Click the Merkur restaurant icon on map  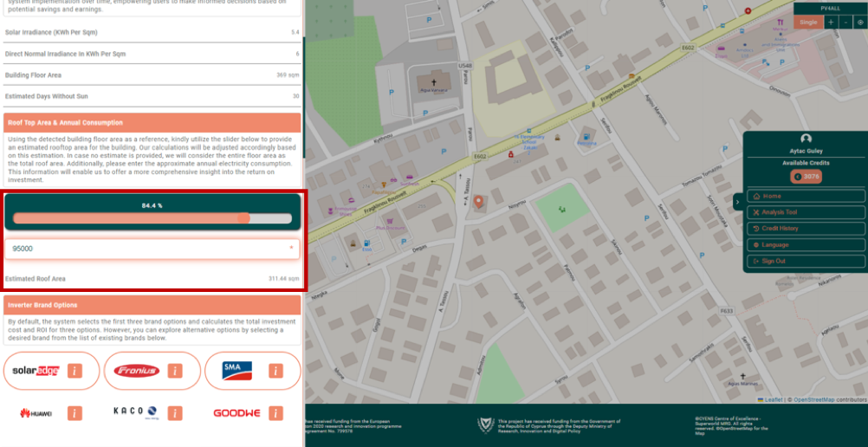pos(779,23)
